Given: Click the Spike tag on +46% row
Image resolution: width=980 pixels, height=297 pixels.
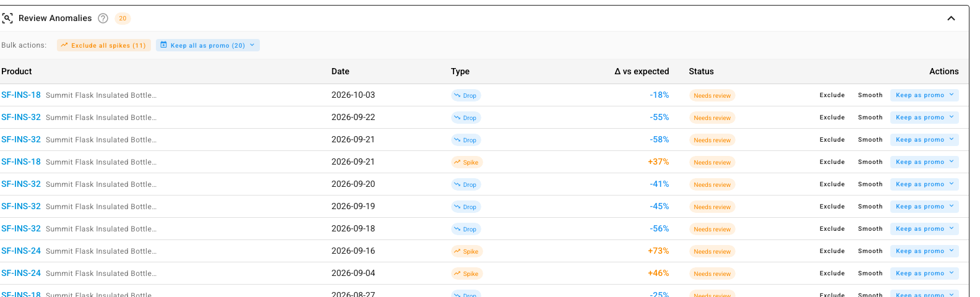Looking at the screenshot, I should click(x=467, y=273).
